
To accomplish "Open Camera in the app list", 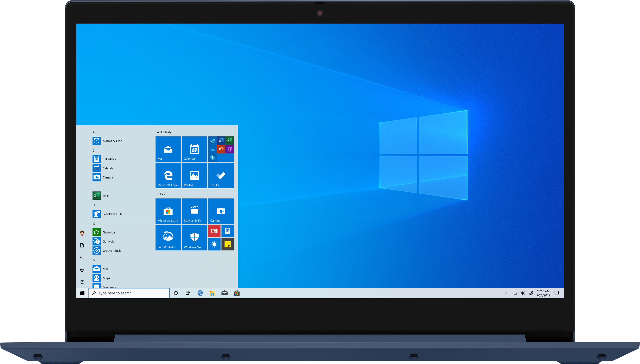I will coord(103,177).
